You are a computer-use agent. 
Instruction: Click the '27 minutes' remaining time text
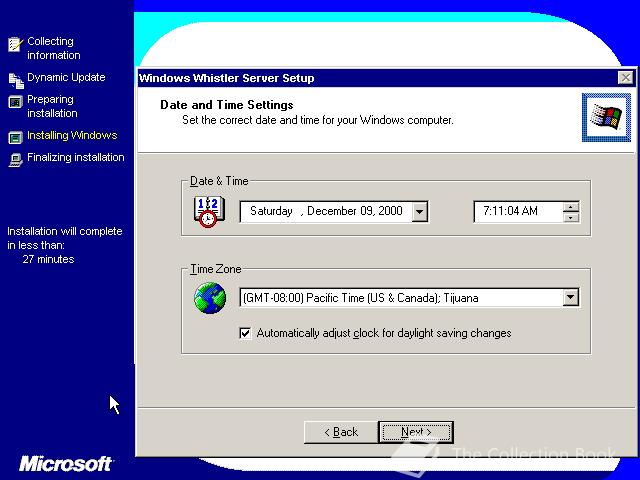pyautogui.click(x=48, y=259)
